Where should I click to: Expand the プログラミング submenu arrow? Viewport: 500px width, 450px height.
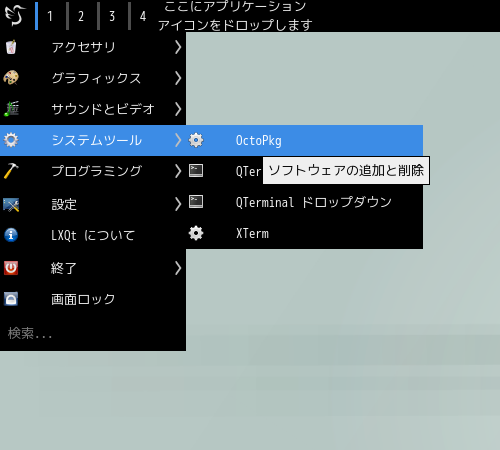click(x=178, y=171)
